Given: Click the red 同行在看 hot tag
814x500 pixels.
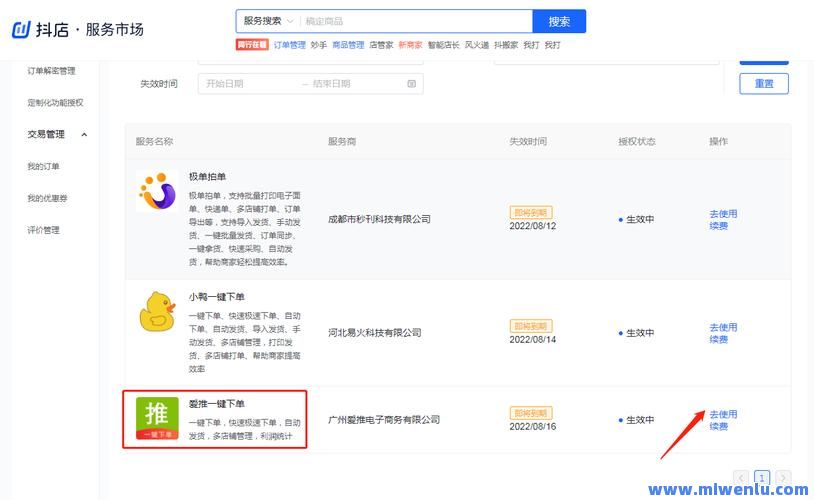Looking at the screenshot, I should click(x=252, y=45).
